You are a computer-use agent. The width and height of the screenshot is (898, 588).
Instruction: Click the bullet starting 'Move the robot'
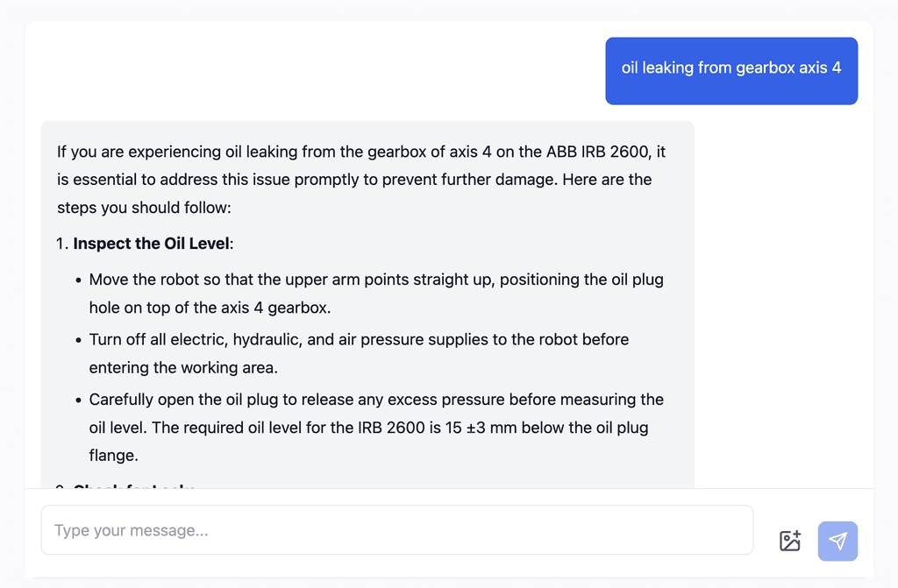[x=376, y=294]
